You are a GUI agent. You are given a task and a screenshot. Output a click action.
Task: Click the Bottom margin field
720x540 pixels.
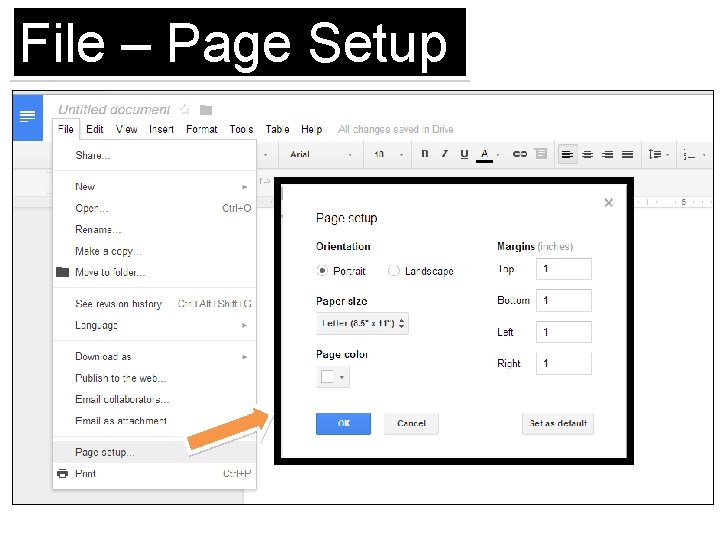tap(563, 300)
